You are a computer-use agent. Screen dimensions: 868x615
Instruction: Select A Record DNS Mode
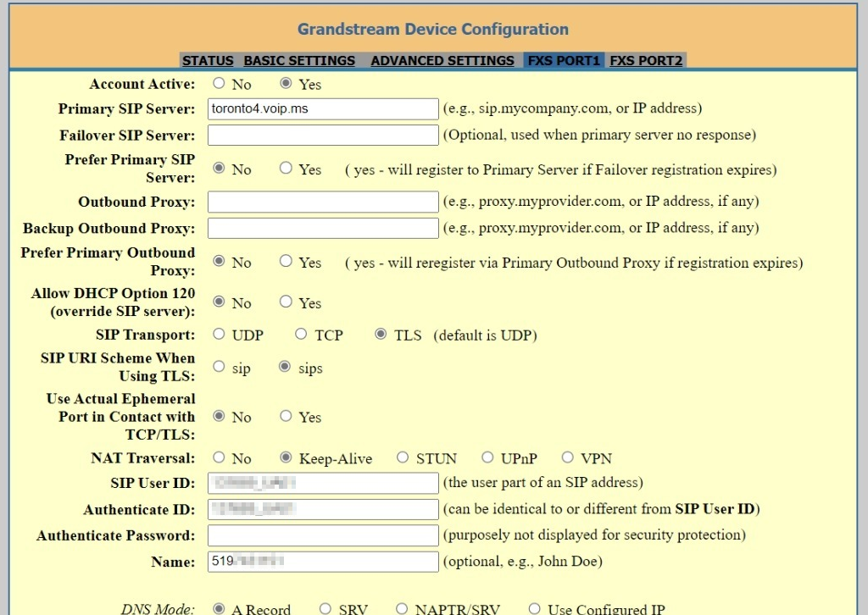coord(220,608)
